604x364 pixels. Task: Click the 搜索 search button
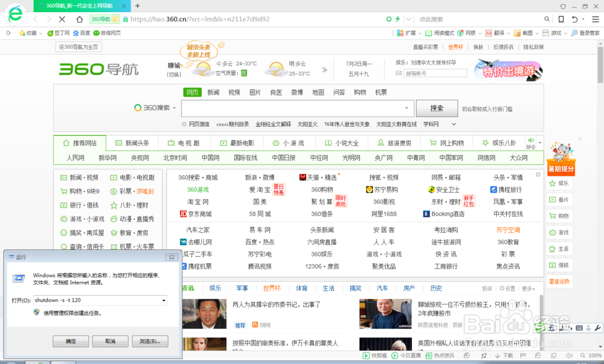click(437, 109)
